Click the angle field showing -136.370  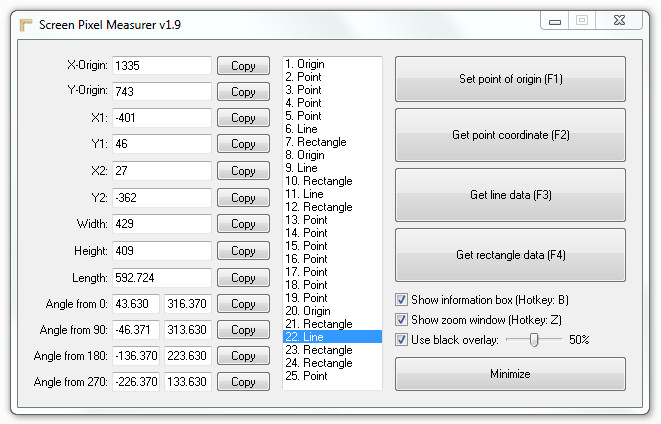click(x=136, y=356)
